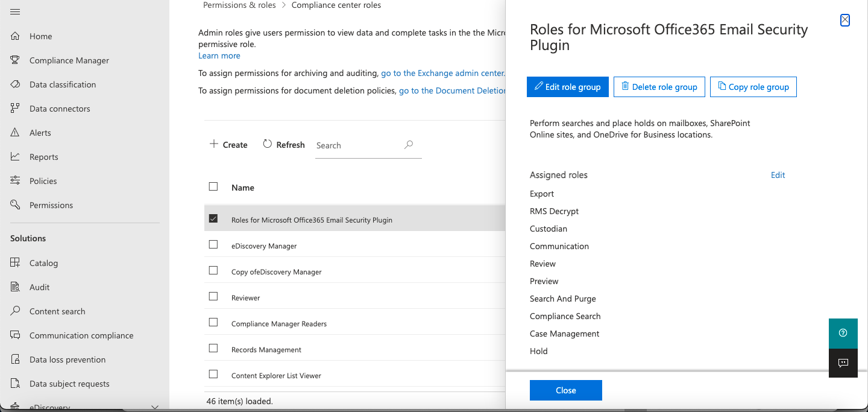Open the teal help question icon

tap(843, 333)
